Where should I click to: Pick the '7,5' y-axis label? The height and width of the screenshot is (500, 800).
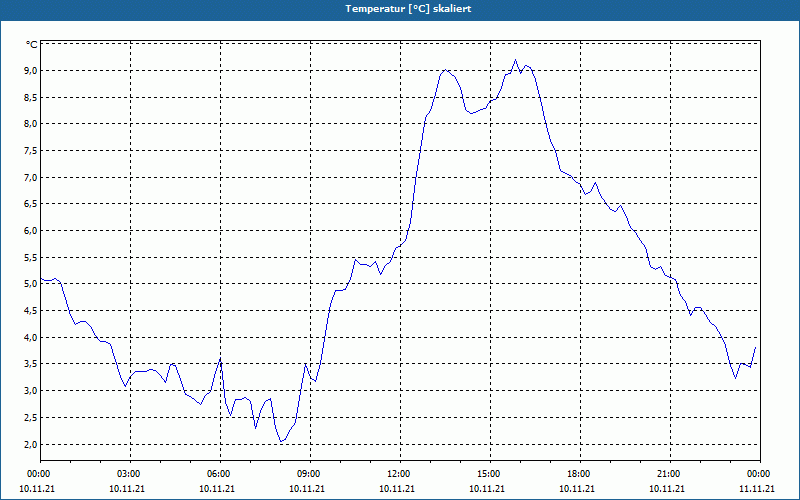31,151
